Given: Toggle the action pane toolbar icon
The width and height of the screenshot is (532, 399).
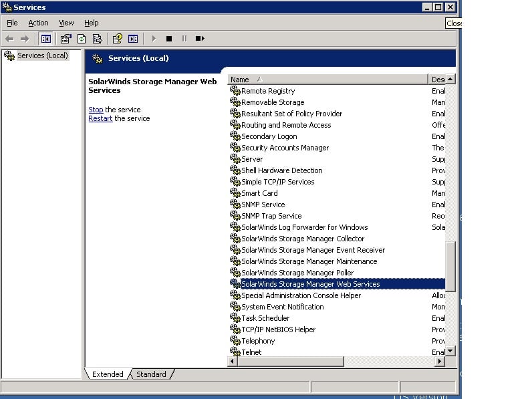Looking at the screenshot, I should [133, 39].
